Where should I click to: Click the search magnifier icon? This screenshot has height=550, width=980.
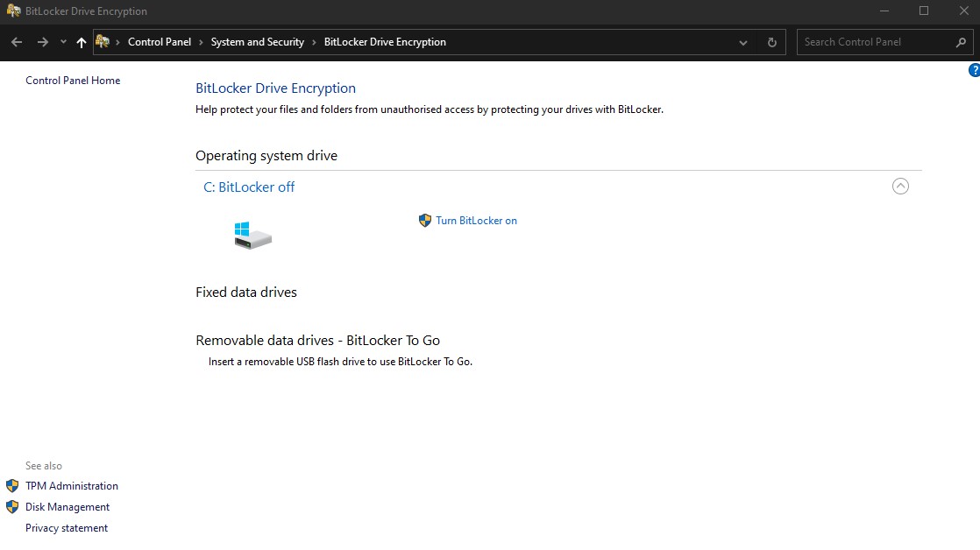pyautogui.click(x=962, y=42)
